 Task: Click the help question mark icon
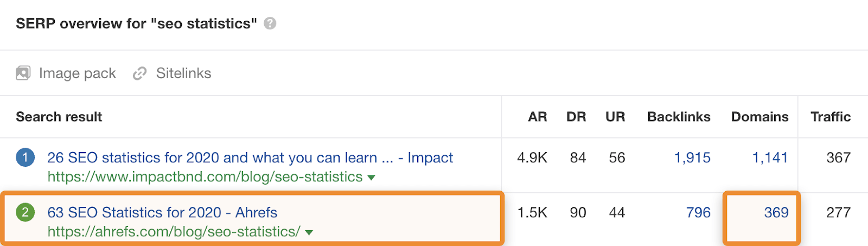click(x=270, y=23)
